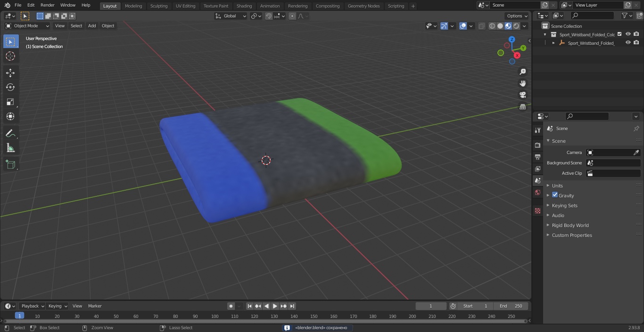This screenshot has width=644, height=332.
Task: Click the pan view hand gizmo
Action: [x=522, y=83]
